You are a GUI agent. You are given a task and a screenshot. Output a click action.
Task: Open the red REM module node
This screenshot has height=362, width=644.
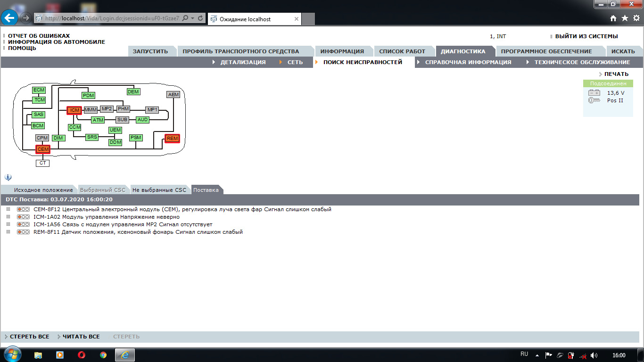click(x=172, y=139)
